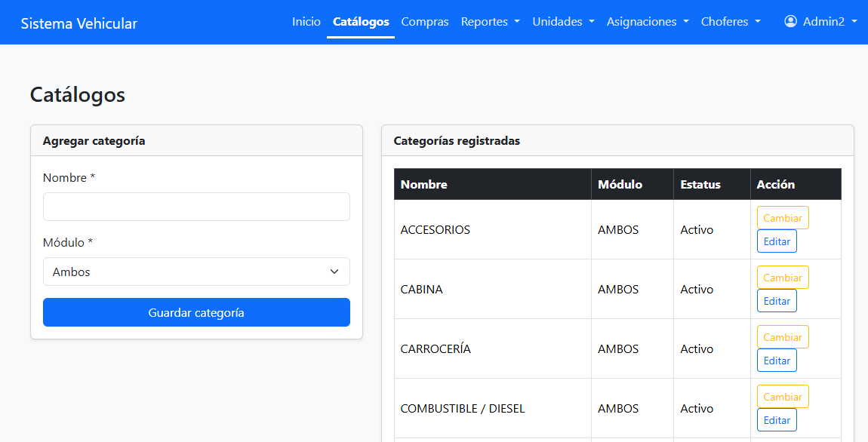Image resolution: width=868 pixels, height=442 pixels.
Task: Open the Sistema Vehicular home brand link
Action: point(79,23)
